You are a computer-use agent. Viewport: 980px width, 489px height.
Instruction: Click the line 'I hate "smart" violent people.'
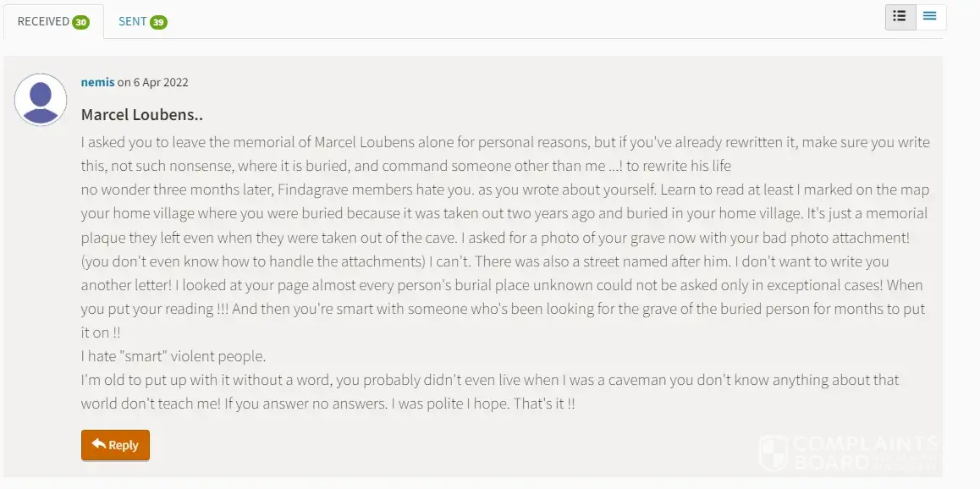pyautogui.click(x=173, y=356)
